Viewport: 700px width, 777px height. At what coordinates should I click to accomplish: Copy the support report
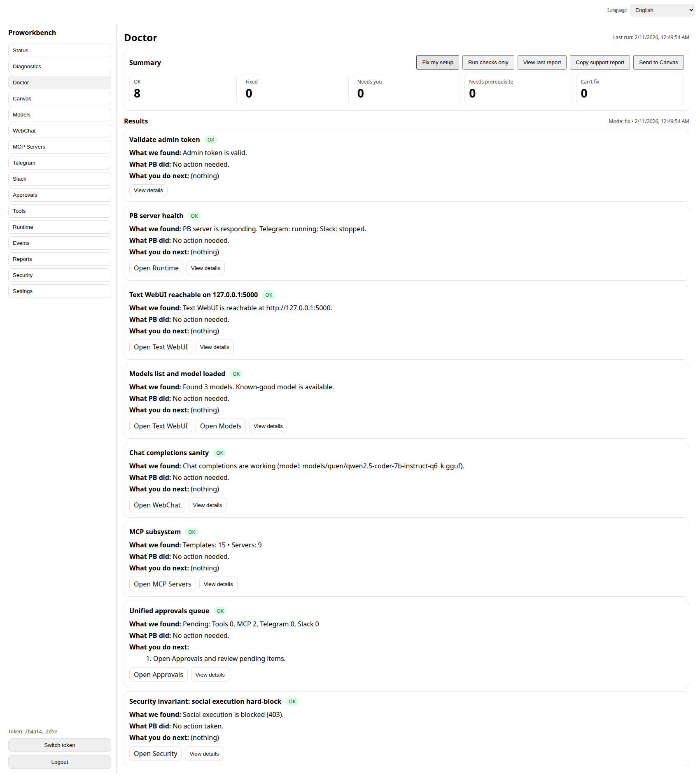(x=600, y=63)
